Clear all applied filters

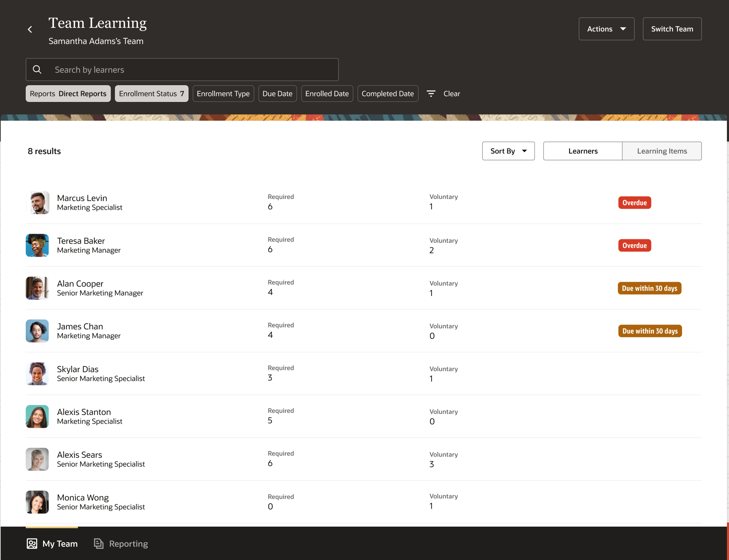coord(451,94)
